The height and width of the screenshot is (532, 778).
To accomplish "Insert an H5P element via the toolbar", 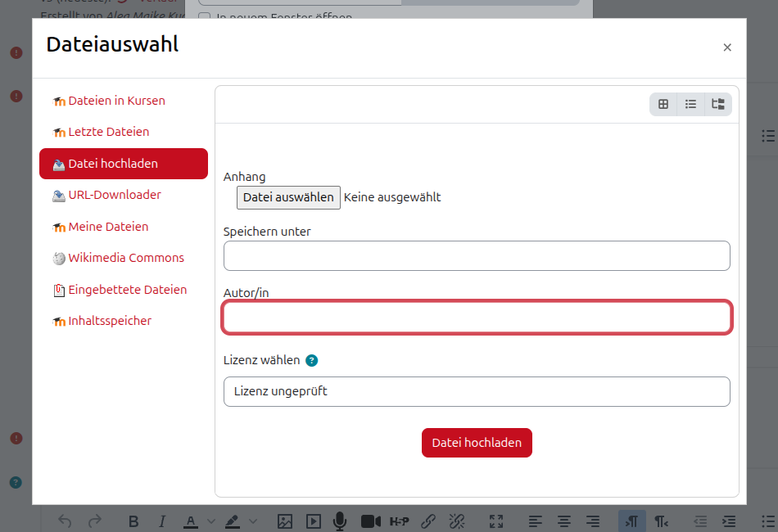I will 400,521.
